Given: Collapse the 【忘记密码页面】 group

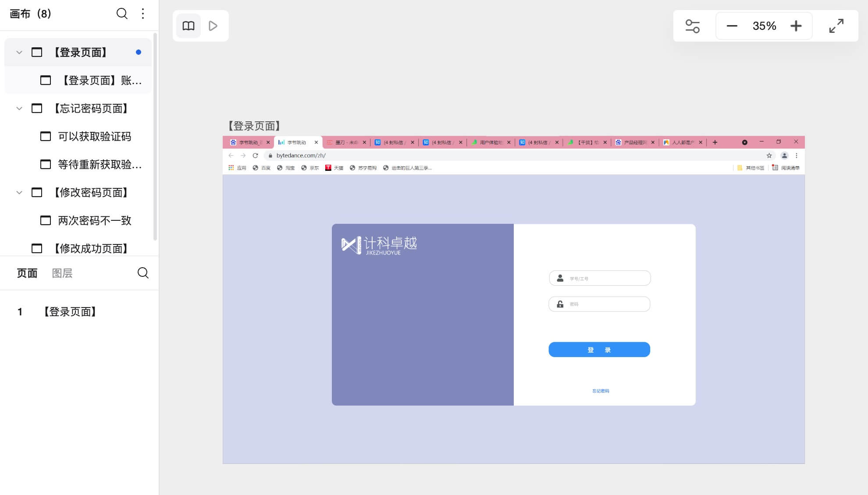Looking at the screenshot, I should click(18, 108).
